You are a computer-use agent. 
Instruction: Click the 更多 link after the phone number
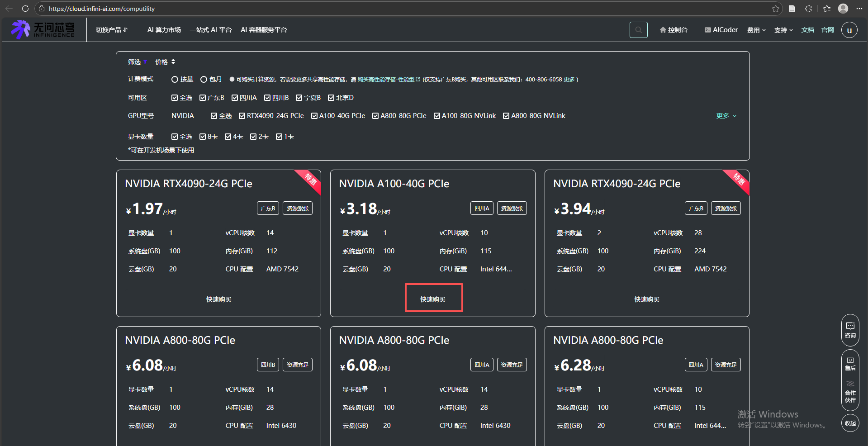pyautogui.click(x=569, y=79)
